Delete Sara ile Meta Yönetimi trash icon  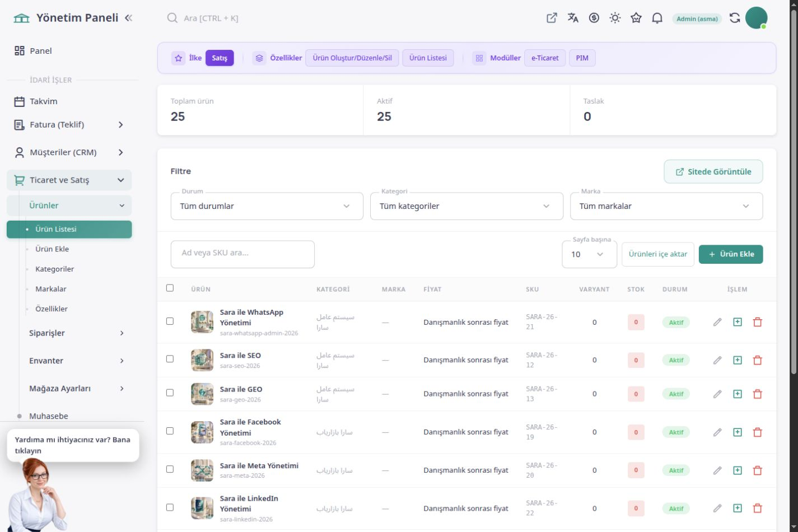[758, 470]
